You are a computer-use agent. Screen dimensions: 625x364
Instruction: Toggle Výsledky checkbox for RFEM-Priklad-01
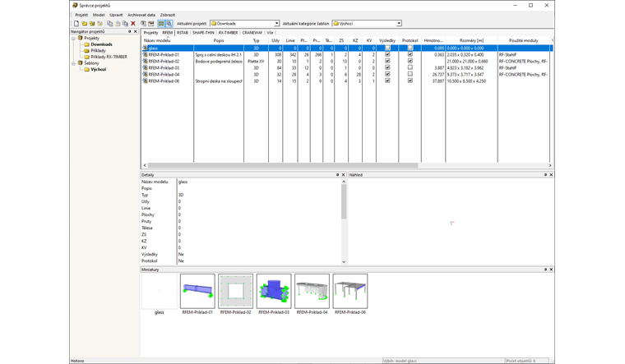click(x=387, y=54)
